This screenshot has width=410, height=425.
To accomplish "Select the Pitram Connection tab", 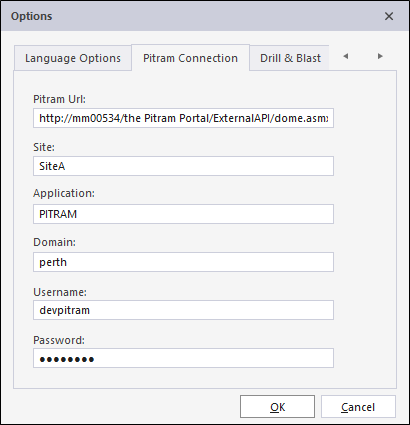I will pos(190,58).
